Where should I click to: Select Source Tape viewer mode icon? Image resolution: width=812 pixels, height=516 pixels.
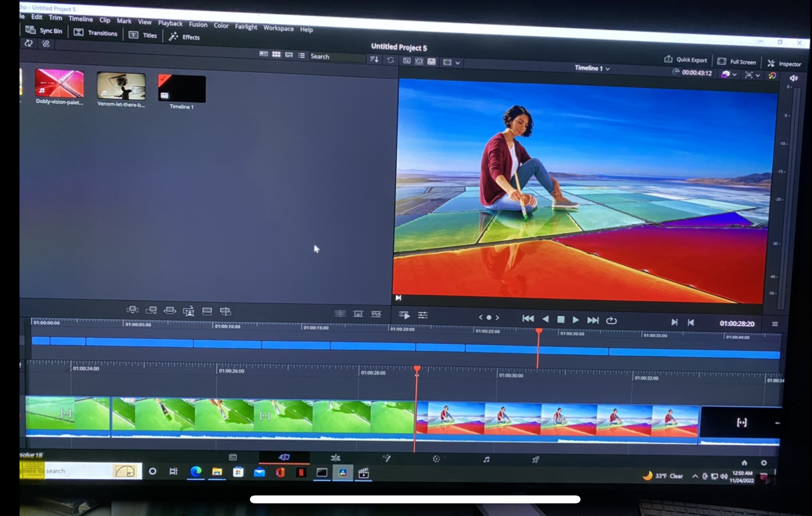[x=419, y=61]
